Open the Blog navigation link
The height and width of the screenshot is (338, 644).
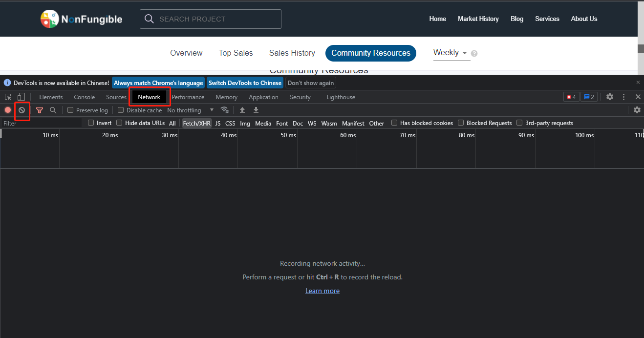(517, 19)
